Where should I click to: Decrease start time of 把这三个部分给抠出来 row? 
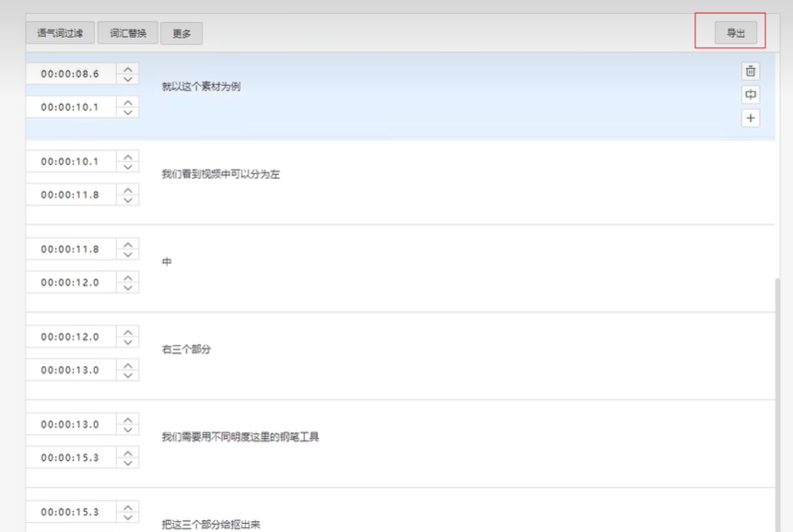tap(128, 517)
